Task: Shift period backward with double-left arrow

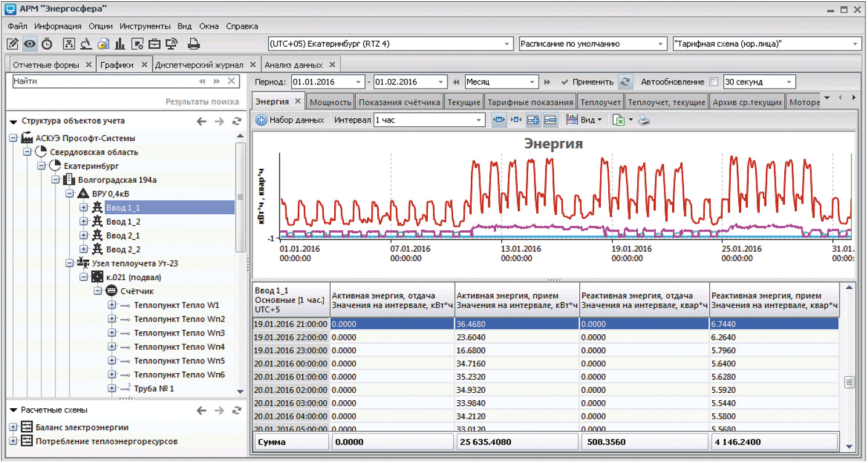Action: 456,82
